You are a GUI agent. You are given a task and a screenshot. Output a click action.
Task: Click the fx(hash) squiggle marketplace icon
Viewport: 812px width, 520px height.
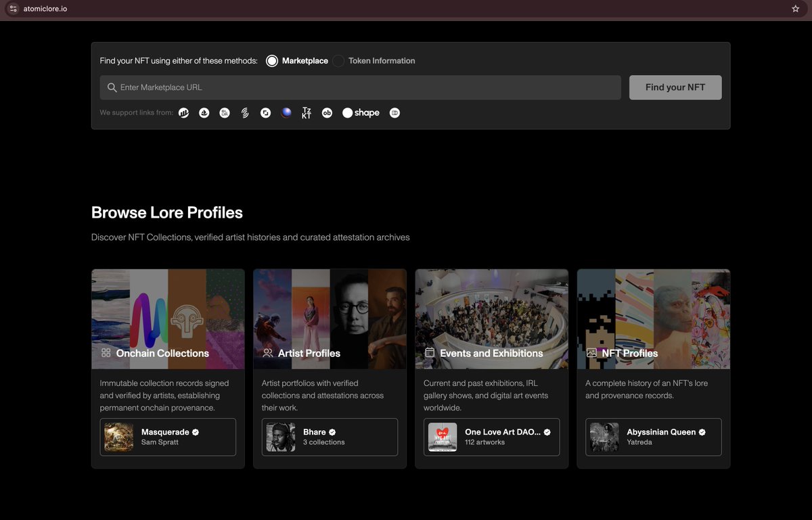[x=244, y=112]
